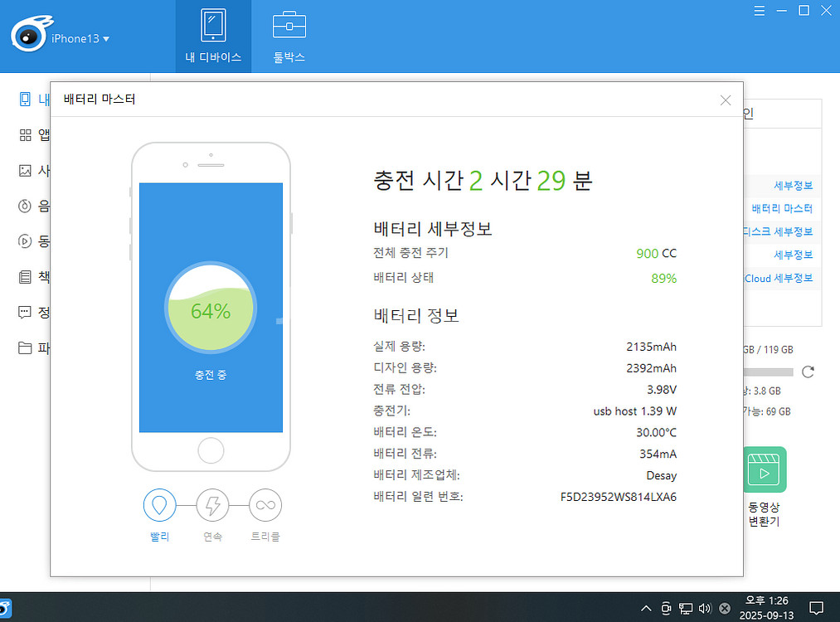Click the storage usage bar
840x622 pixels.
(x=768, y=372)
